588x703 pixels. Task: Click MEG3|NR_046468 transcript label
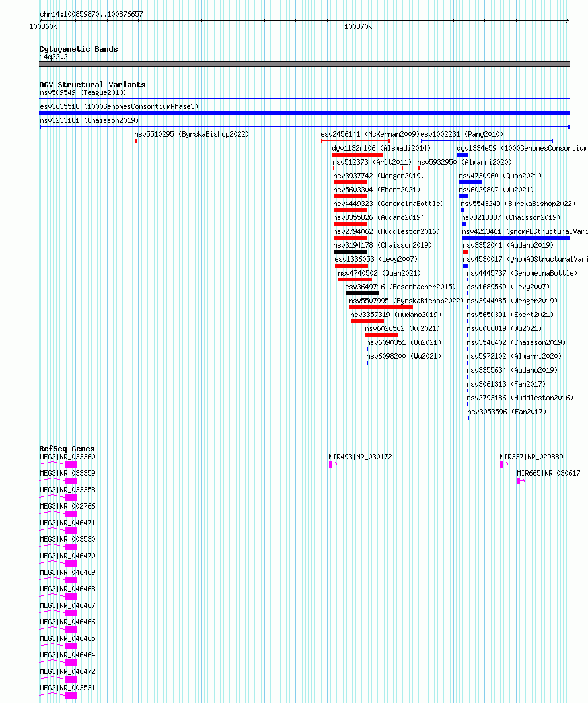pyautogui.click(x=67, y=589)
